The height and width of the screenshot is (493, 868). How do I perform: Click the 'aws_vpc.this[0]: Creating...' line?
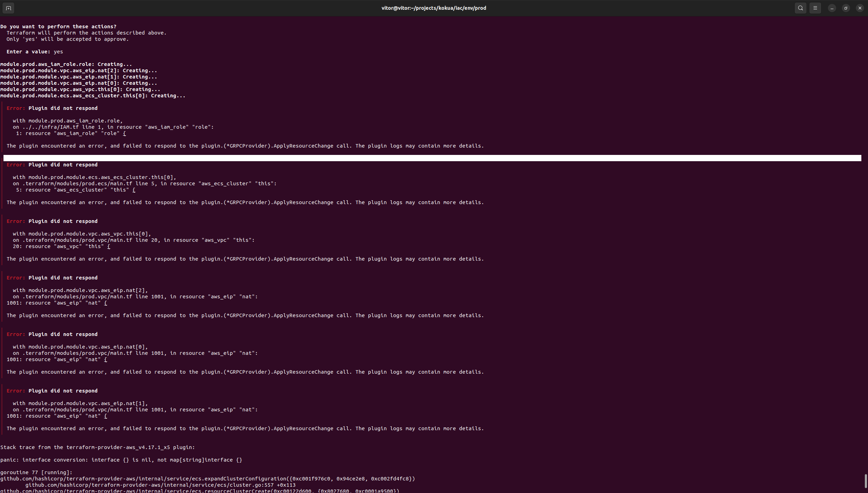pyautogui.click(x=80, y=89)
